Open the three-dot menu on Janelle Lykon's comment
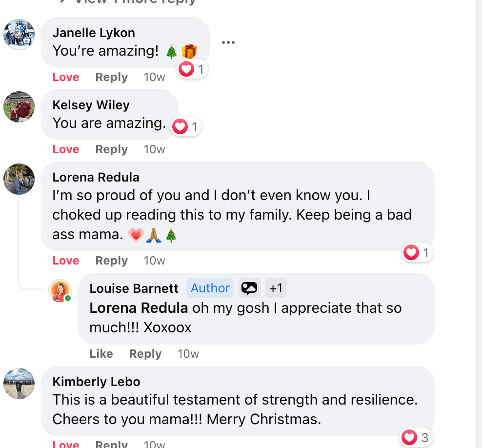The height and width of the screenshot is (448, 482). tap(228, 42)
